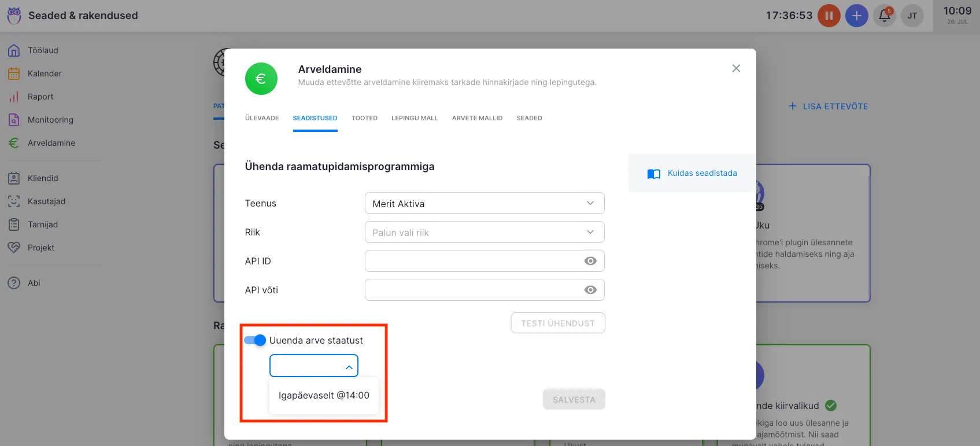Open Raport in the sidebar

40,97
